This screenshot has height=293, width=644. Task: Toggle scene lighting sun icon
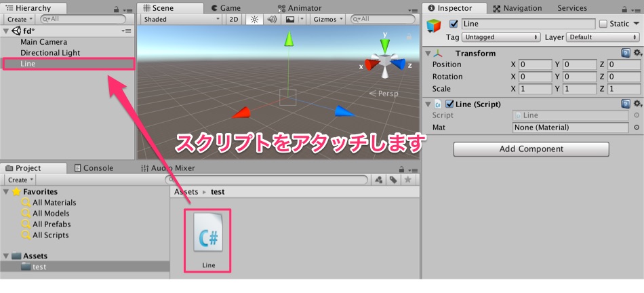click(x=254, y=19)
